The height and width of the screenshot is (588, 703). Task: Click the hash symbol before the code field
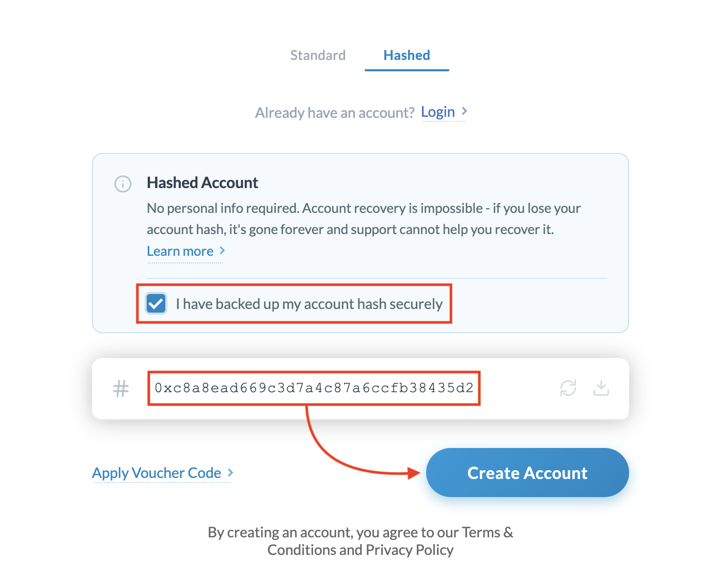(x=121, y=388)
